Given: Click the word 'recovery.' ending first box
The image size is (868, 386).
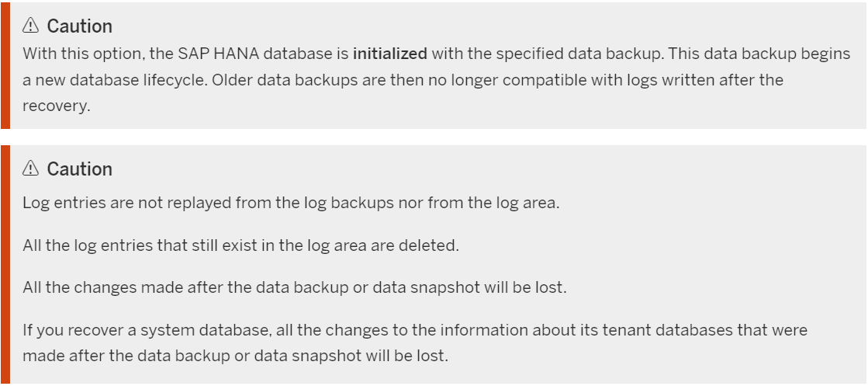Looking at the screenshot, I should pyautogui.click(x=57, y=106).
